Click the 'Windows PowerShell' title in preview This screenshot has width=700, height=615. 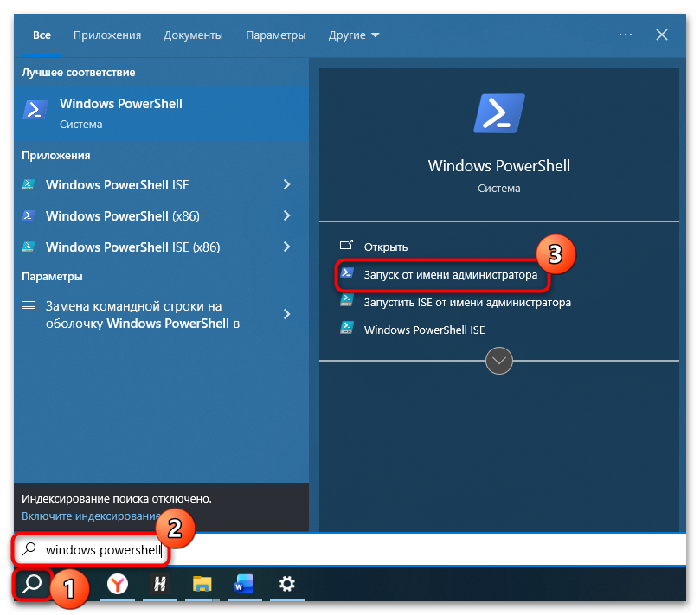tap(498, 166)
